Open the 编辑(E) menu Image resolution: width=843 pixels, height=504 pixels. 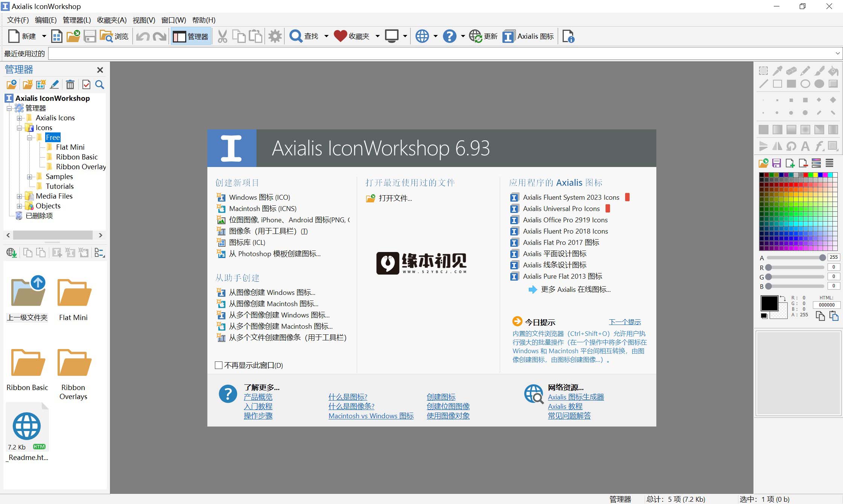(x=46, y=20)
